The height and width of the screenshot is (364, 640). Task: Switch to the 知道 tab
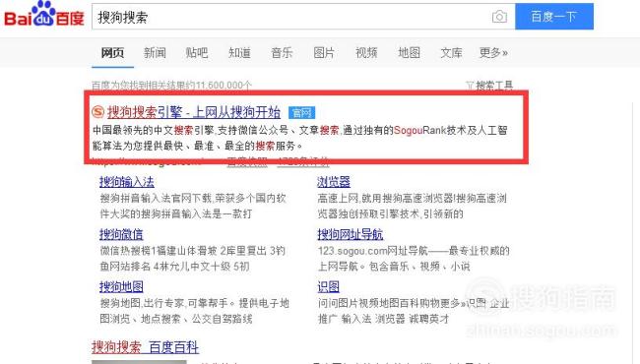point(239,53)
